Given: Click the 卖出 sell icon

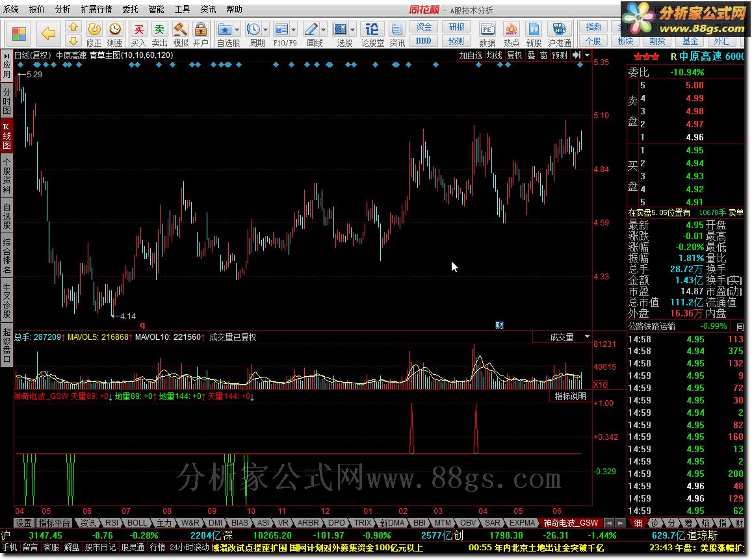Looking at the screenshot, I should [159, 34].
